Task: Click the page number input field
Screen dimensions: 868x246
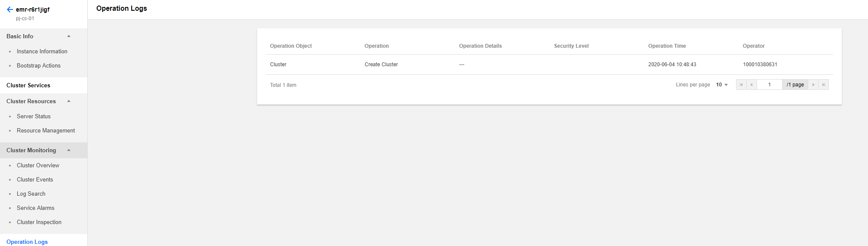Action: point(770,85)
